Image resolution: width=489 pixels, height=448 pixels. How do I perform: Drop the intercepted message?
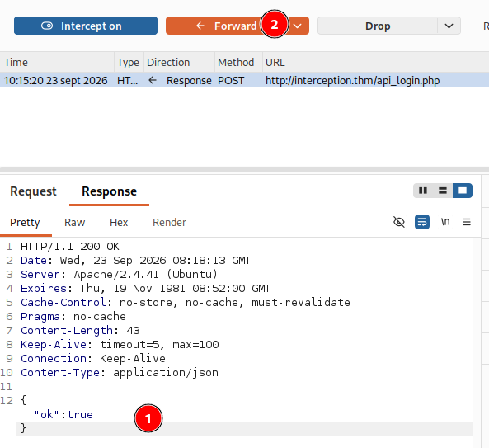coord(378,26)
